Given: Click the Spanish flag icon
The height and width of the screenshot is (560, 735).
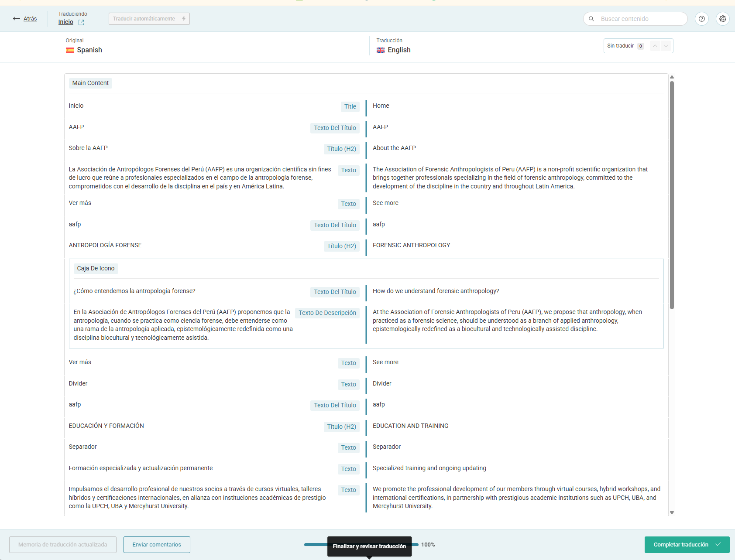Looking at the screenshot, I should coord(70,50).
